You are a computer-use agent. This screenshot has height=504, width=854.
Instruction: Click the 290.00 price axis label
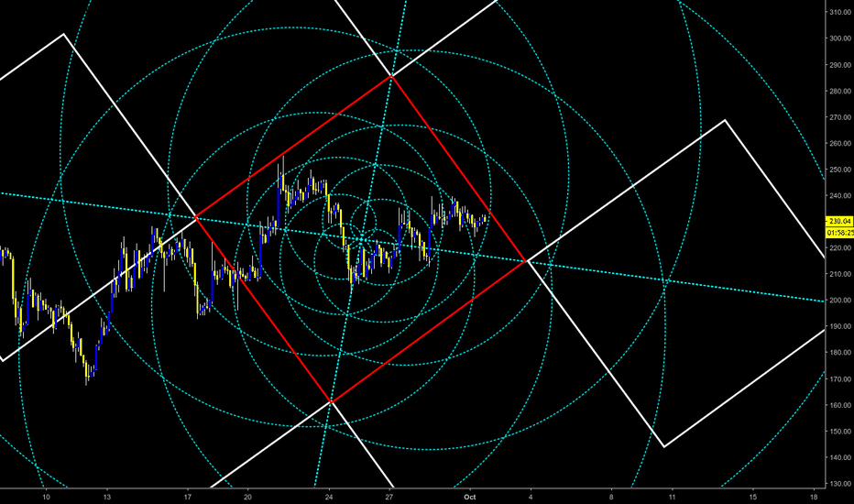(840, 65)
